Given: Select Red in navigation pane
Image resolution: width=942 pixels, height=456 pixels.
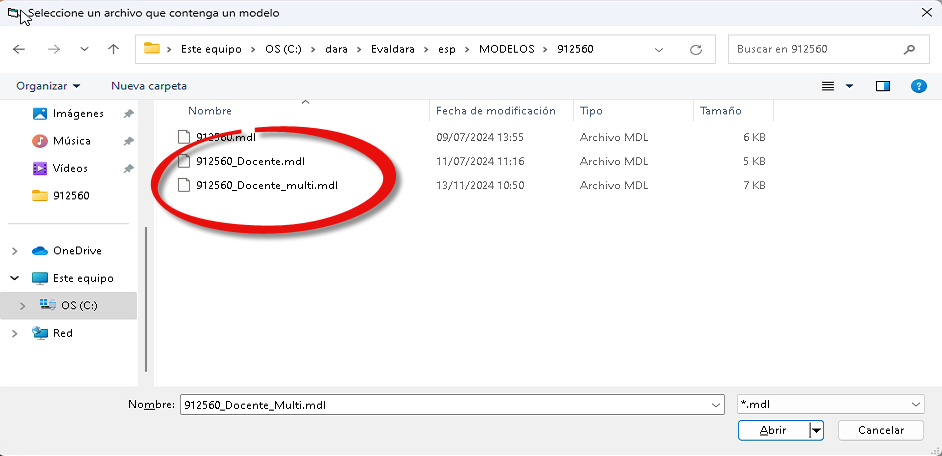Looking at the screenshot, I should click(x=62, y=333).
